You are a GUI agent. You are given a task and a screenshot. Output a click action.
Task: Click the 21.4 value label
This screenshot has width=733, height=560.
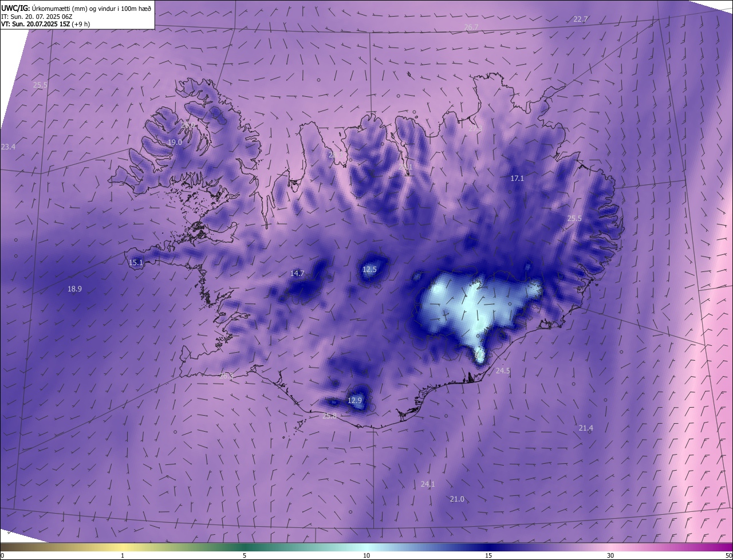coord(586,428)
